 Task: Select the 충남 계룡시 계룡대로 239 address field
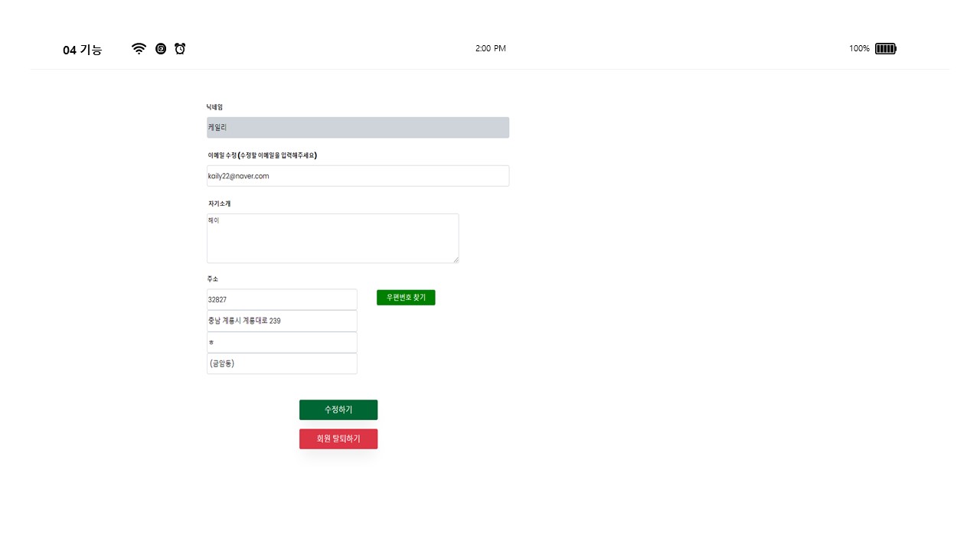[282, 321]
